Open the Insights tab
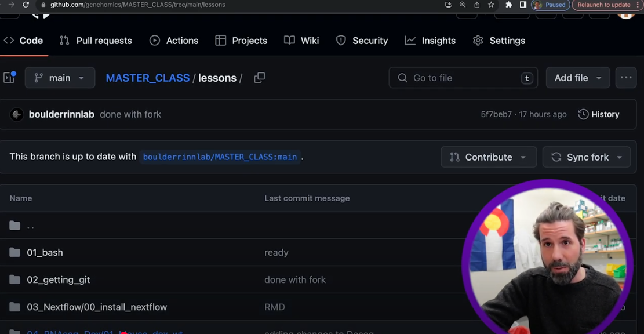 [x=430, y=41]
